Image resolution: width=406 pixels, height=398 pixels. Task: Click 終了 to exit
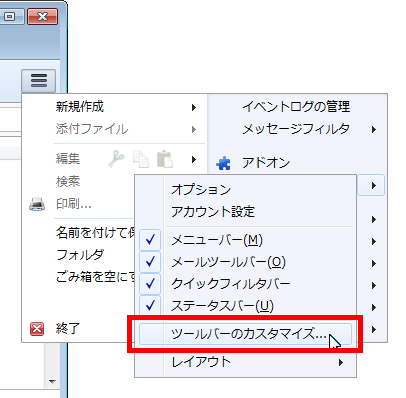(x=68, y=329)
